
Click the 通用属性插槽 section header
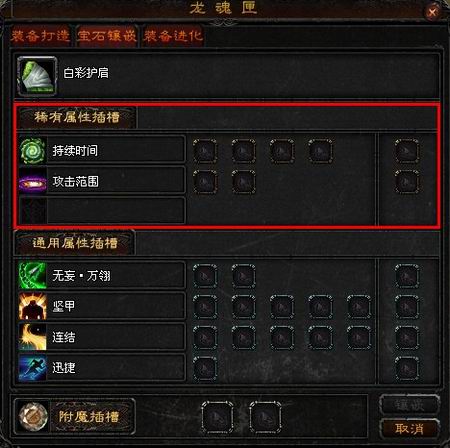click(75, 243)
